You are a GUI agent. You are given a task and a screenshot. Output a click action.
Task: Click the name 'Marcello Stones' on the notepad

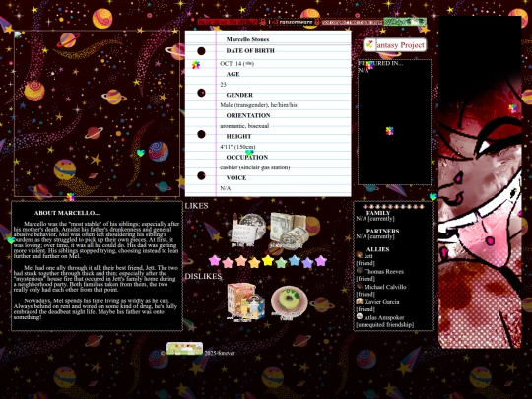[247, 39]
